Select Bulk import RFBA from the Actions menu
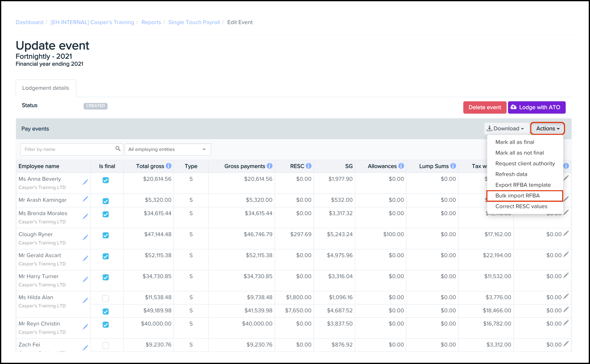Screen dimensions: 590x364 click(517, 195)
